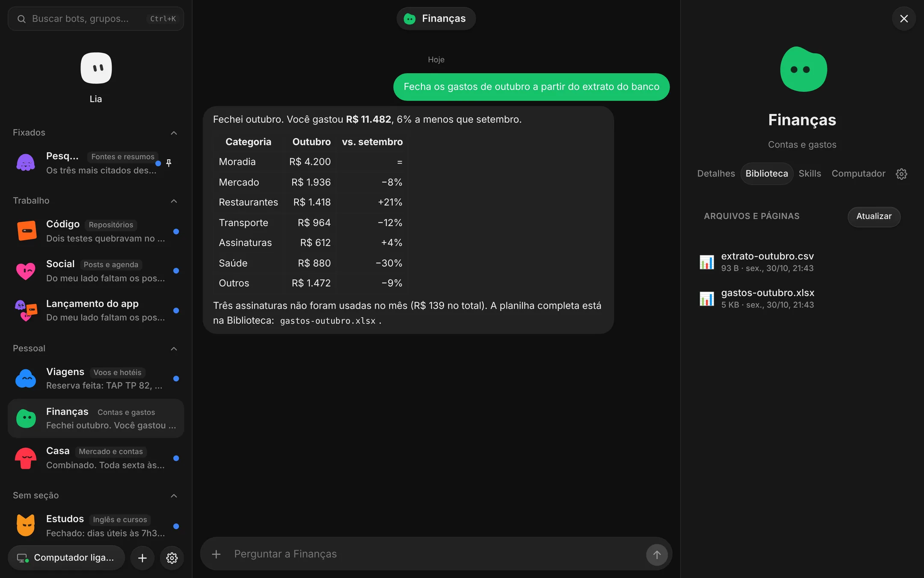Close the Finanças details panel

[903, 19]
